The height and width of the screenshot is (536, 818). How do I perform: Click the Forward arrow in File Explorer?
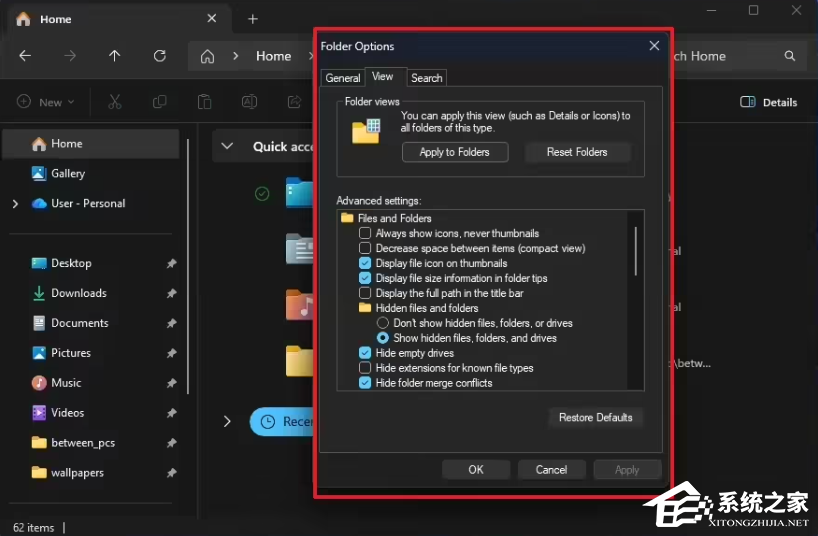pyautogui.click(x=70, y=56)
